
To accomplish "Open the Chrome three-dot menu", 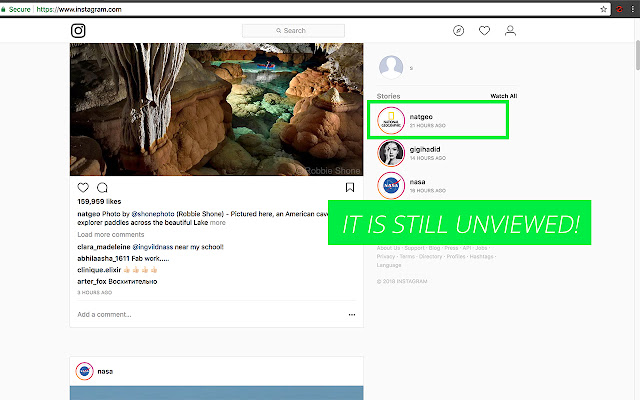I will (631, 8).
